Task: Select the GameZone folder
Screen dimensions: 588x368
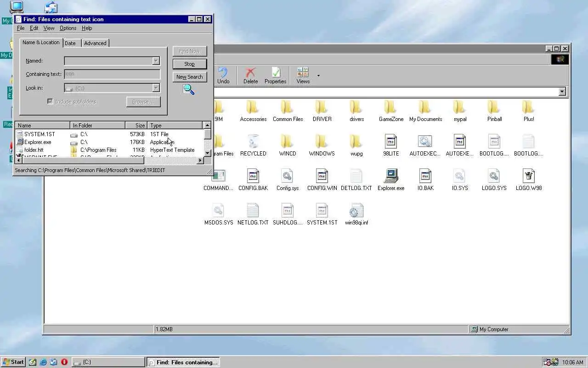Action: pyautogui.click(x=391, y=111)
